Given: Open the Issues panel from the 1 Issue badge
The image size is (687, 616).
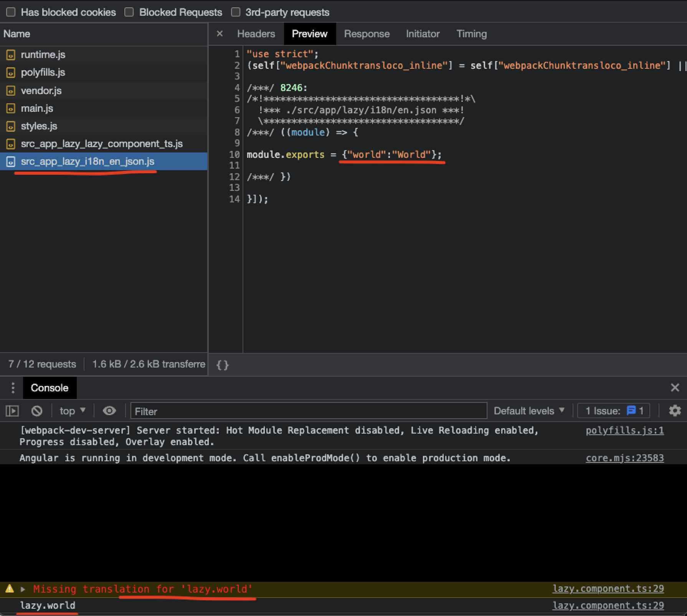Looking at the screenshot, I should [613, 411].
